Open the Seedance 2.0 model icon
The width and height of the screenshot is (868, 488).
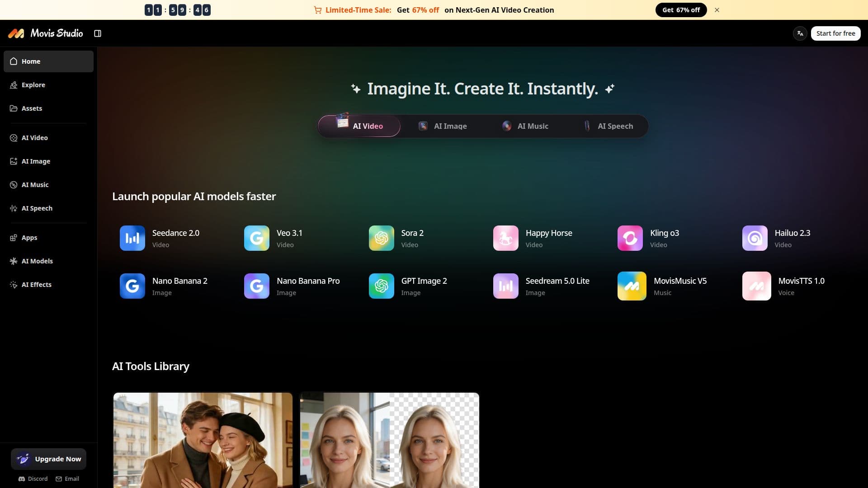(132, 238)
